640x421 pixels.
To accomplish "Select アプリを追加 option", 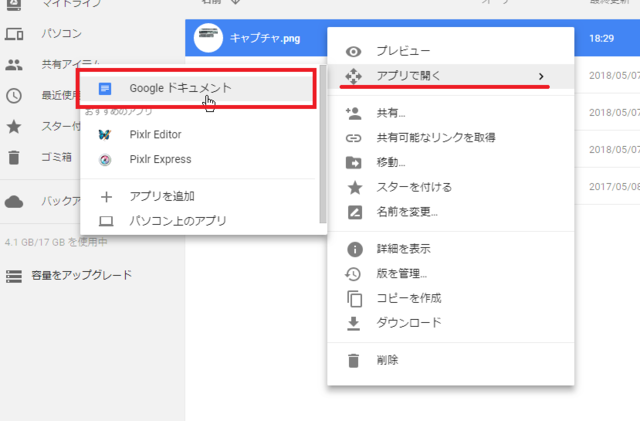I will click(162, 196).
